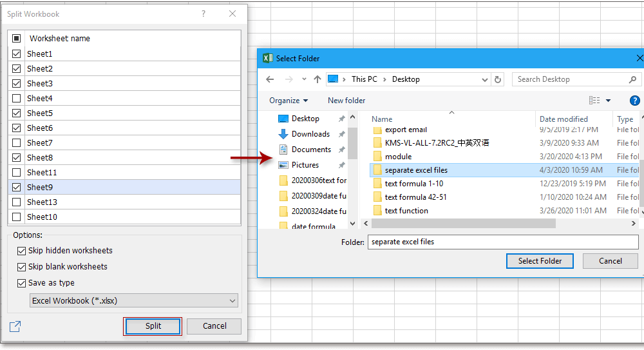Click the search magnifier icon
The height and width of the screenshot is (350, 644).
pos(632,79)
